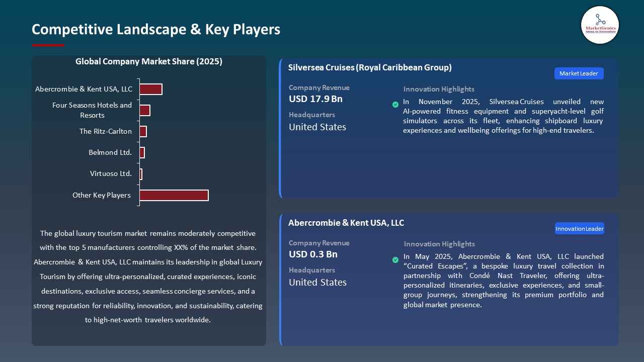This screenshot has width=644, height=362.
Task: Click Innovation Highlights label in the Abercrombie card
Action: pos(439,244)
